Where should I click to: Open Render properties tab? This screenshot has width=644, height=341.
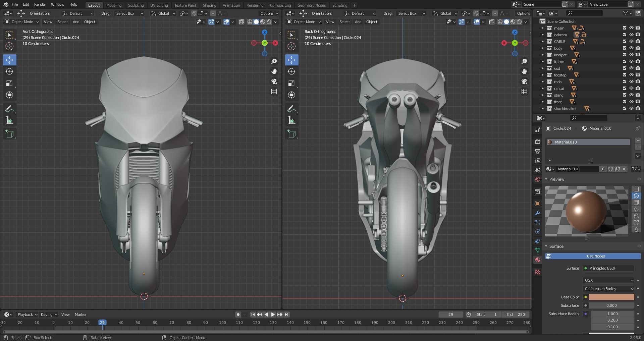tap(538, 142)
